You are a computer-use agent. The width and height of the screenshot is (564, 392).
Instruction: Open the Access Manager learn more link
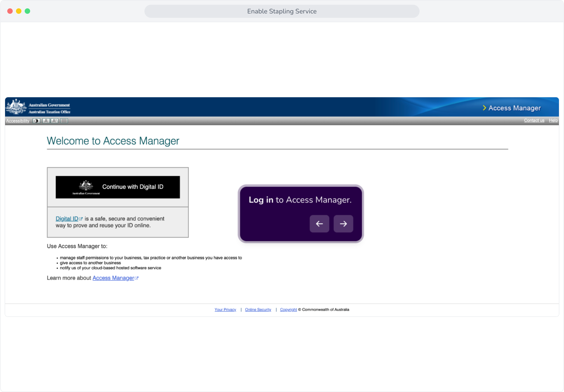(x=113, y=278)
